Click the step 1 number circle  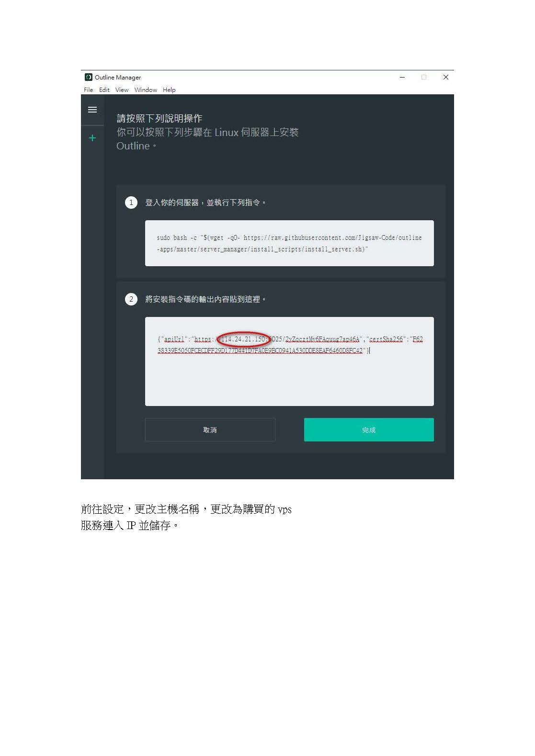tap(131, 203)
